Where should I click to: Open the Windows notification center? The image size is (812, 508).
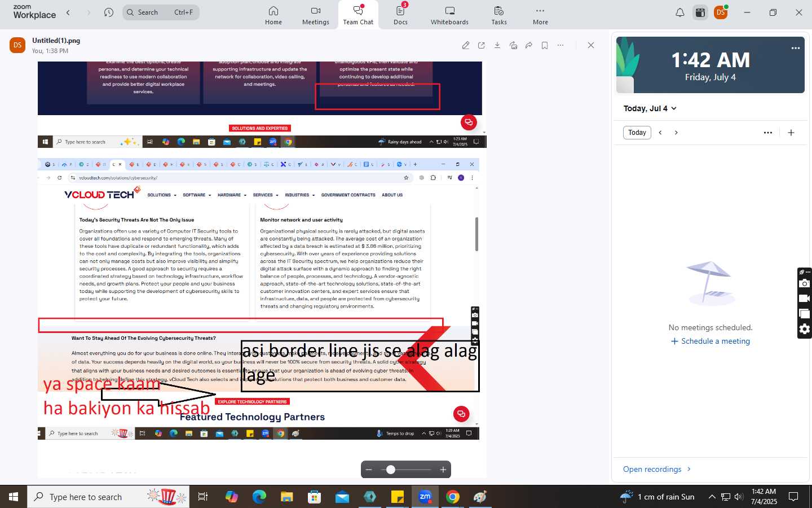pyautogui.click(x=793, y=497)
